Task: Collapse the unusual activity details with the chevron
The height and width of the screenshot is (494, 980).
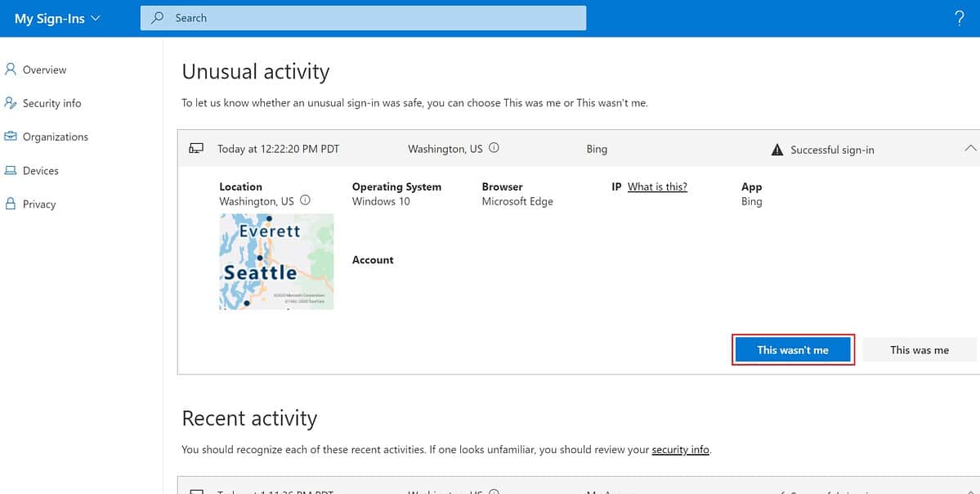Action: coord(970,148)
